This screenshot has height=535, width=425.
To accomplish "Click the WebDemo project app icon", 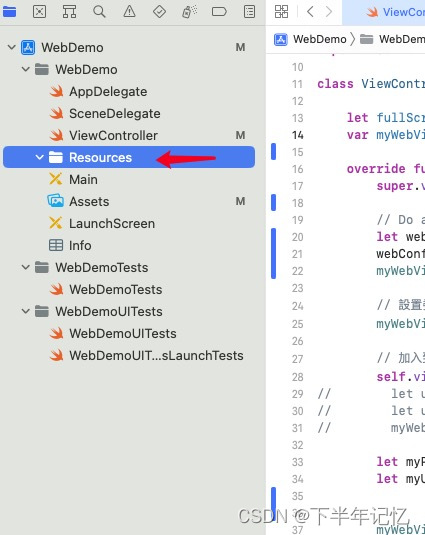I will (x=28, y=47).
